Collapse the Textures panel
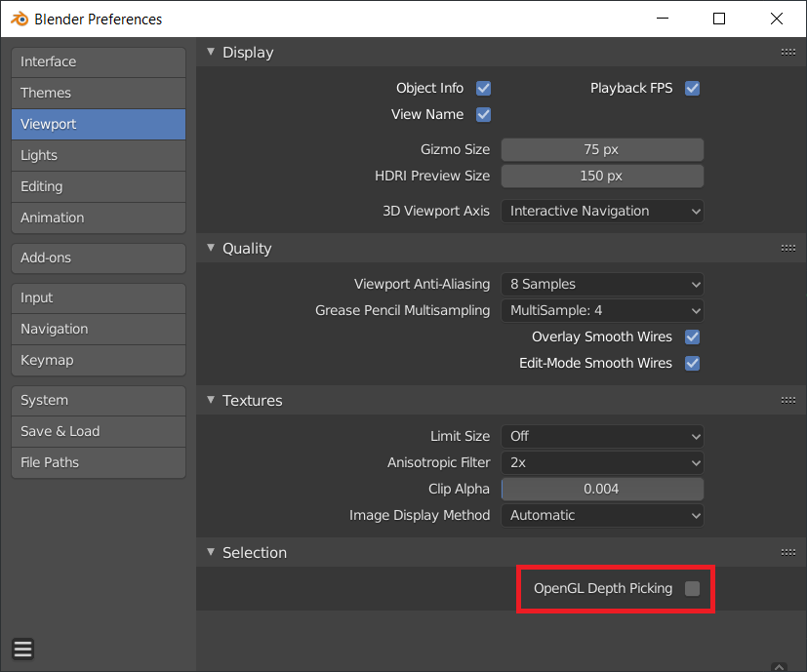This screenshot has width=807, height=672. pyautogui.click(x=211, y=400)
